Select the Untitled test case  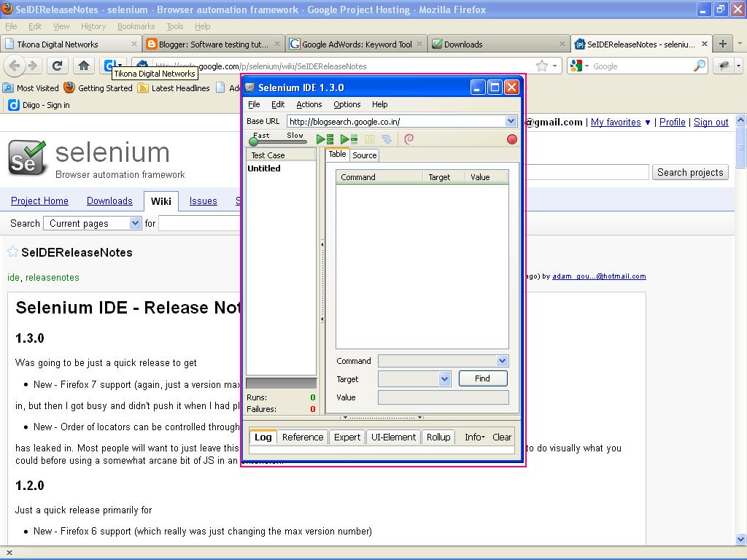[x=264, y=168]
